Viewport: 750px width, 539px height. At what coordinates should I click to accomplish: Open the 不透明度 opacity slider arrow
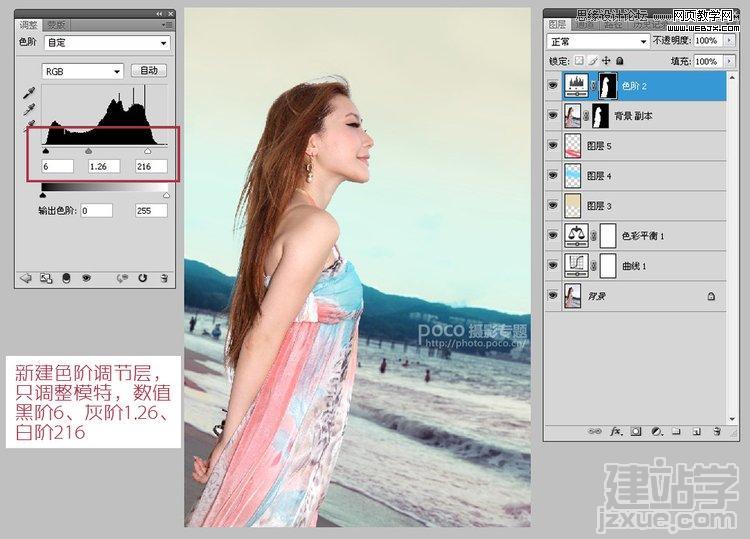(729, 41)
